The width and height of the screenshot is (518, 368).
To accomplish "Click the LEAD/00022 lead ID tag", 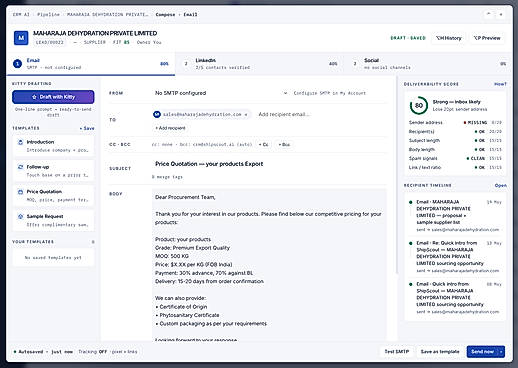I will coord(49,42).
